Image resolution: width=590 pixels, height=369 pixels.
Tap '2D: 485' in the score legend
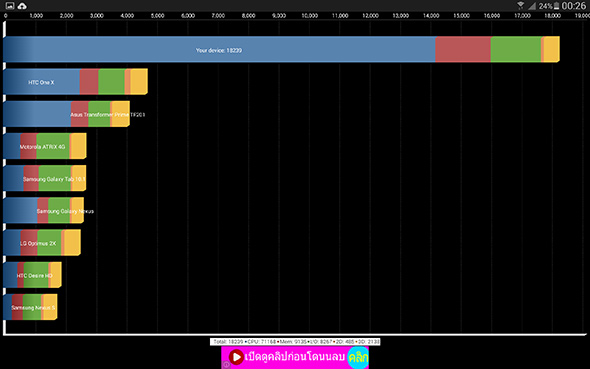pos(345,342)
